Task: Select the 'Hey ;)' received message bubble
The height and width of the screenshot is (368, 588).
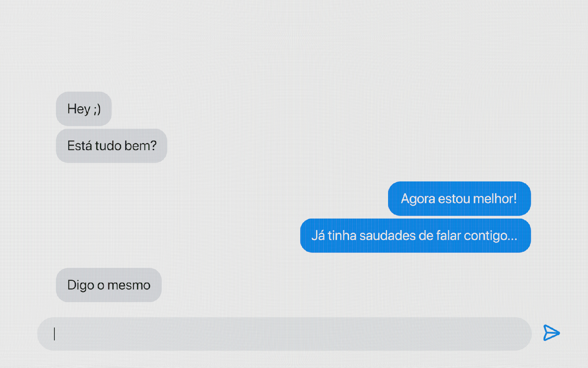Action: [84, 109]
